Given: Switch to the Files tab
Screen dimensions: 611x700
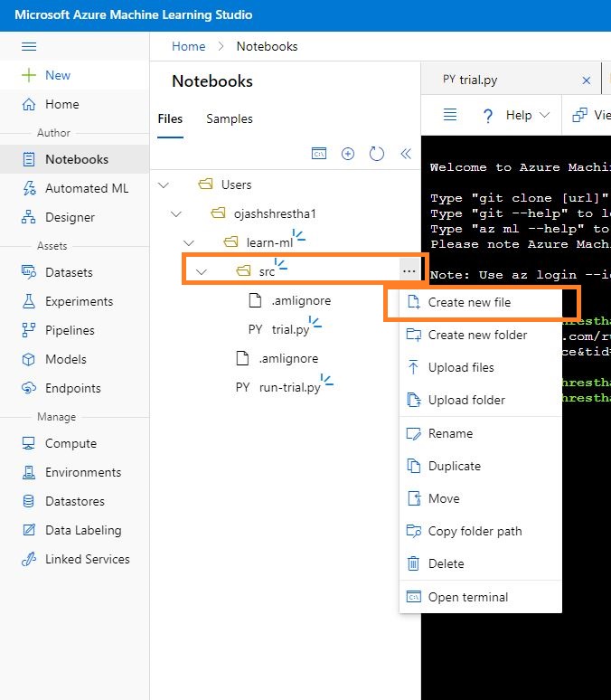Looking at the screenshot, I should [170, 118].
